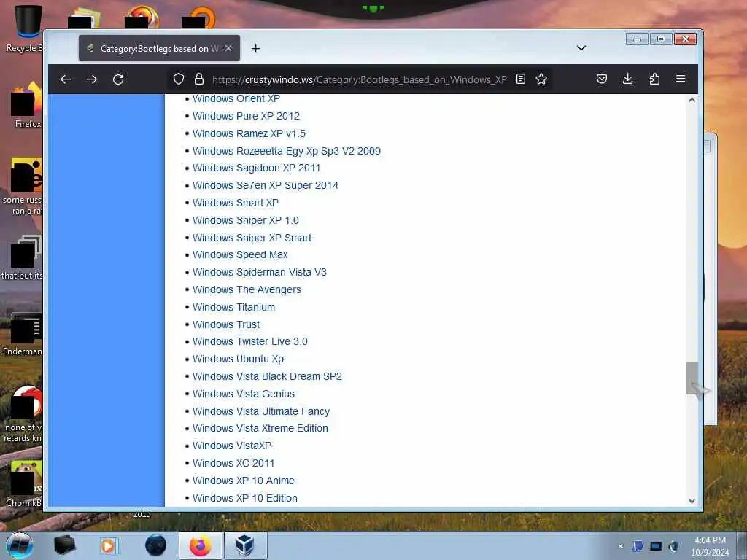The image size is (747, 560).
Task: Open Windows Spiderman Vista V3 link
Action: tap(260, 273)
